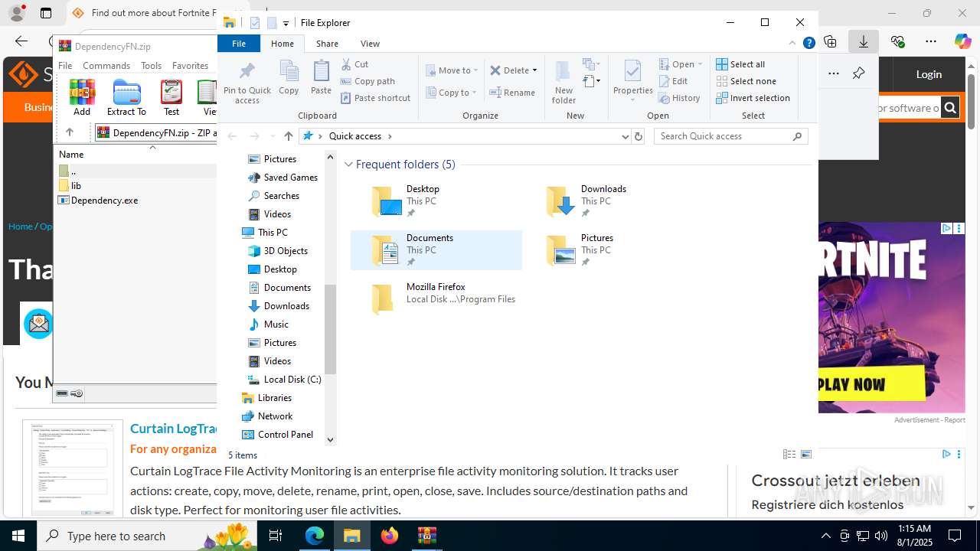Switch to large icons view in status bar

(806, 455)
